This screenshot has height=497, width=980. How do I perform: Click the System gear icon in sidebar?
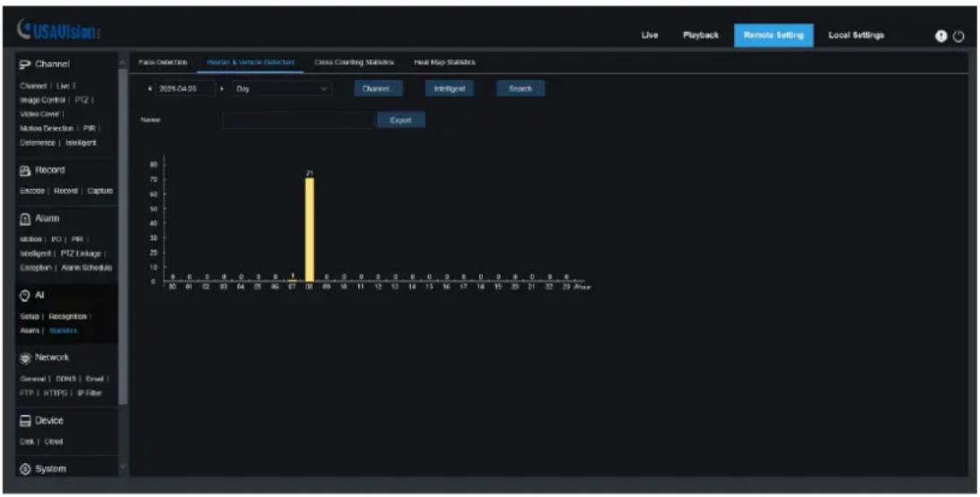26,469
